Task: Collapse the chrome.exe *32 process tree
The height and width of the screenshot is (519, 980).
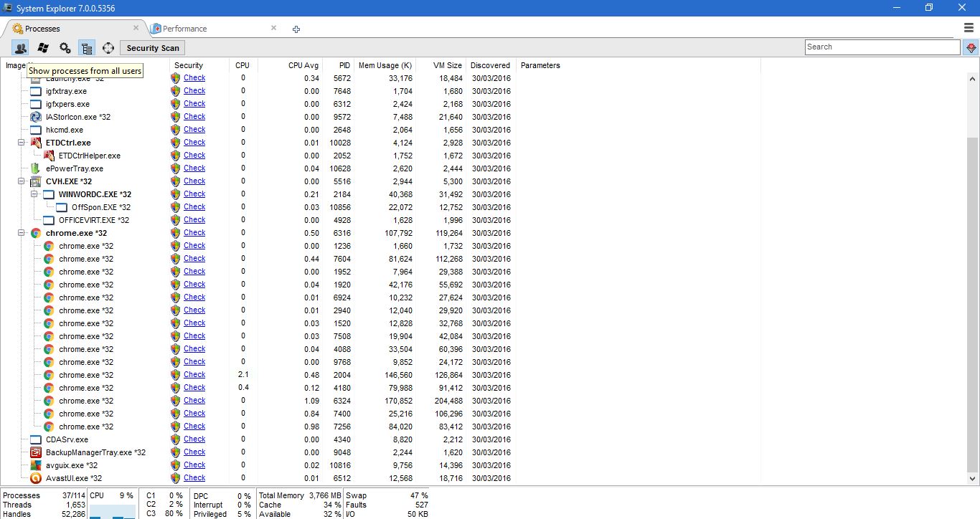Action: point(21,232)
